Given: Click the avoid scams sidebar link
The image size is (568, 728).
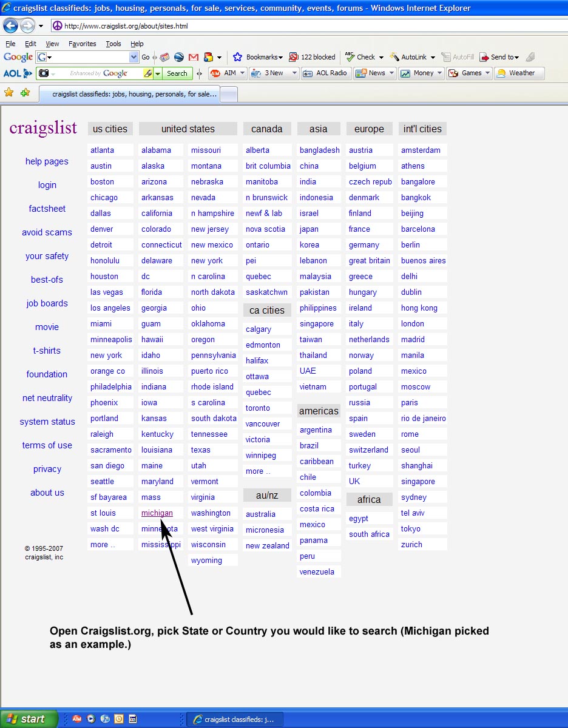Looking at the screenshot, I should pos(47,232).
